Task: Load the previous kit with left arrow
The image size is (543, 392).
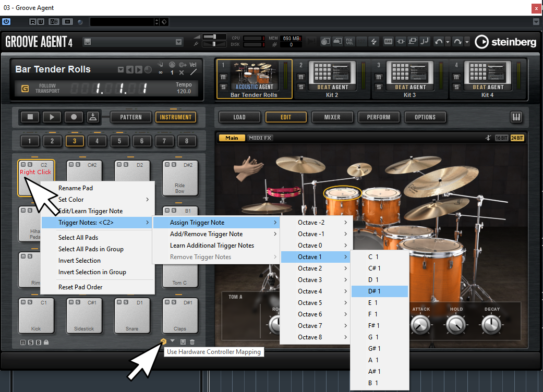Action: tap(129, 69)
